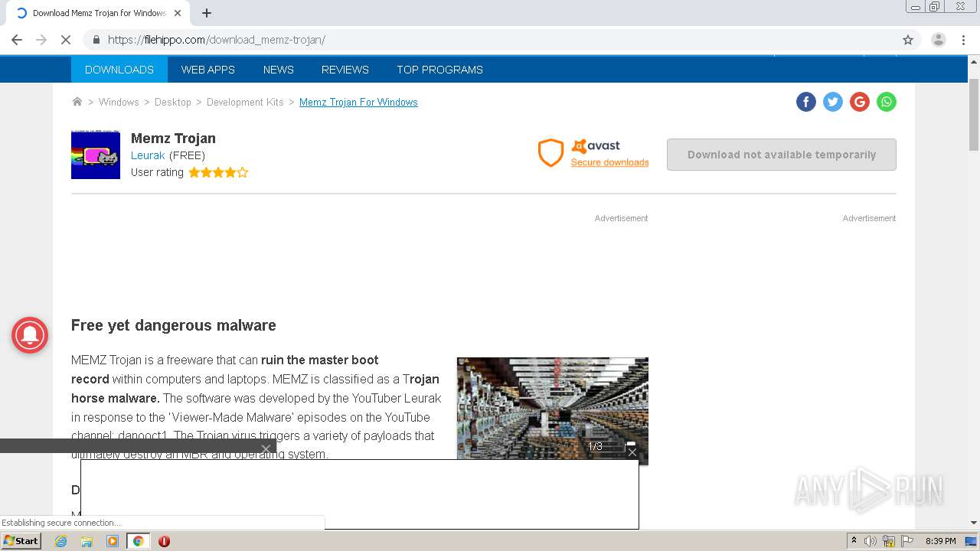Image resolution: width=980 pixels, height=551 pixels.
Task: Bookmark this page with the star icon
Action: [x=908, y=40]
